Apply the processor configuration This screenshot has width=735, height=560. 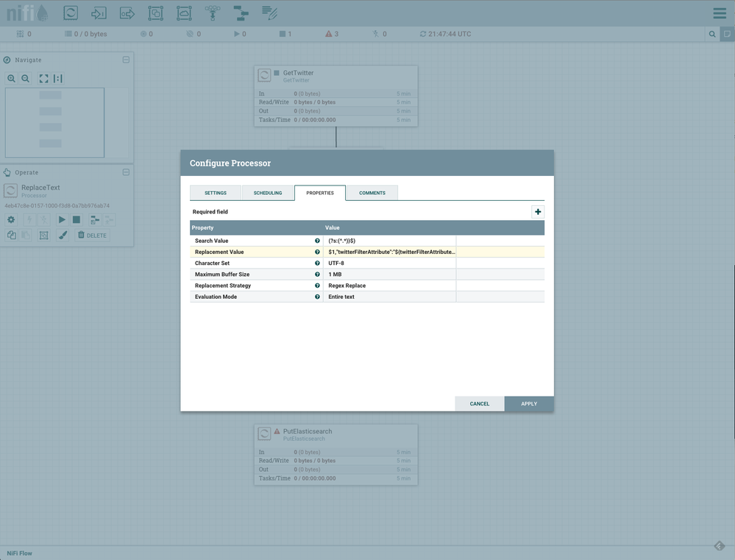[x=529, y=404]
